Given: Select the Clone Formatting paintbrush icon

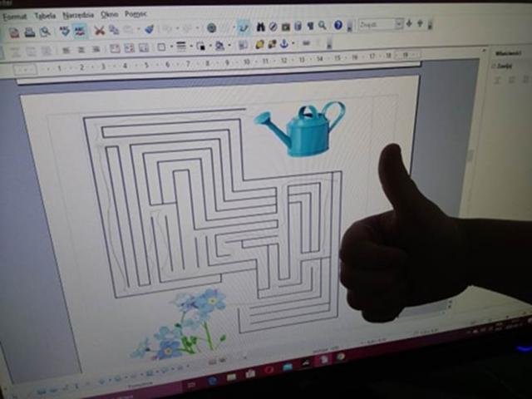Looking at the screenshot, I should click(x=149, y=29).
